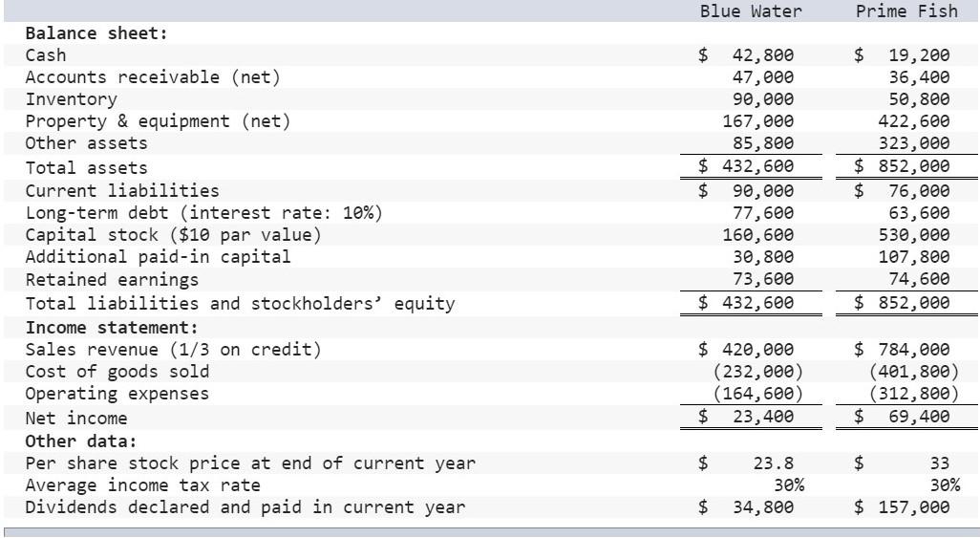Click the Net income row label
The width and height of the screenshot is (980, 538).
pos(76,418)
